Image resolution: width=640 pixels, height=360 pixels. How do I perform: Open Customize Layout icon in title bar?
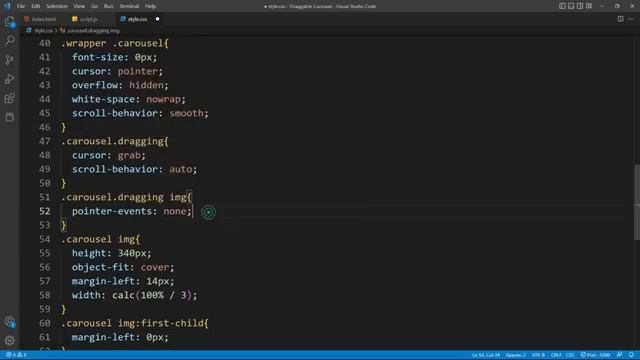point(589,6)
